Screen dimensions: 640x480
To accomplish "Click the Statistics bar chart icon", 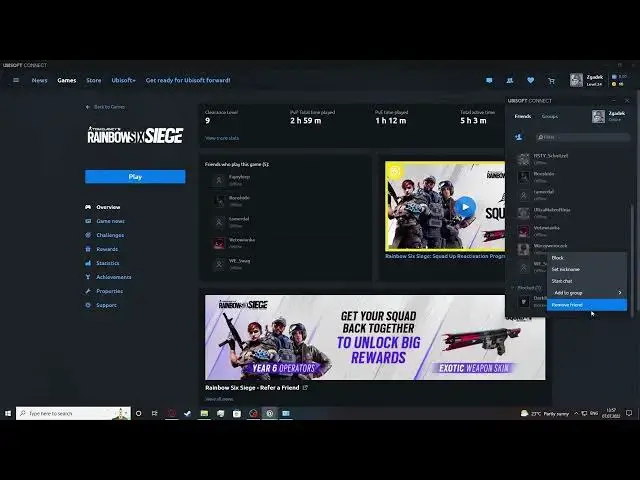I will (x=88, y=263).
